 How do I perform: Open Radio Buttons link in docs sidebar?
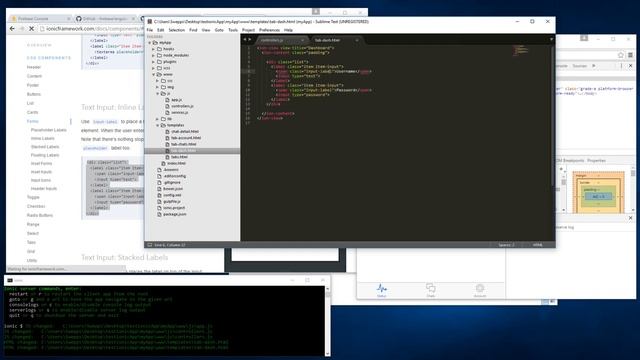click(40, 215)
